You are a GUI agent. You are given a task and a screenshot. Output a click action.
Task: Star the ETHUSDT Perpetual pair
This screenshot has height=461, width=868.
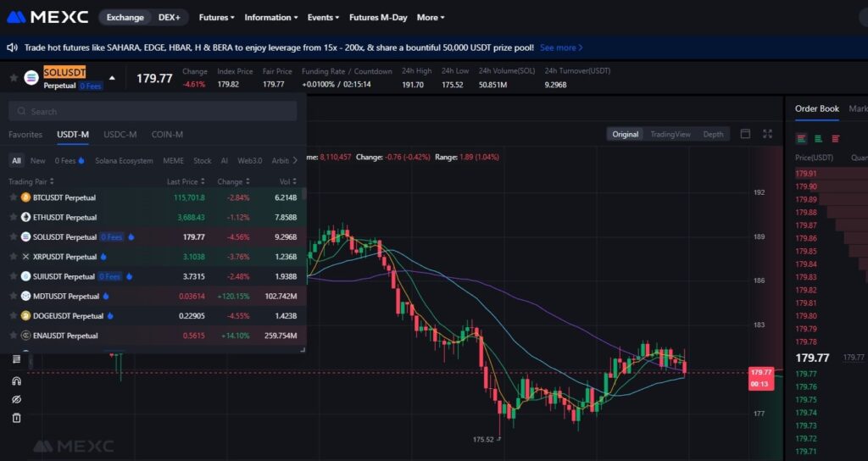coord(14,218)
